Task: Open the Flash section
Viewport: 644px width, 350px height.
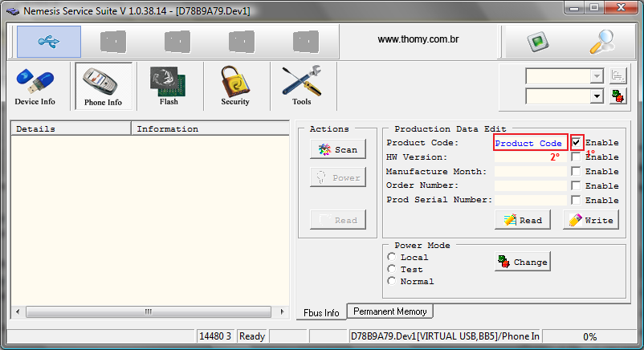Action: click(169, 87)
